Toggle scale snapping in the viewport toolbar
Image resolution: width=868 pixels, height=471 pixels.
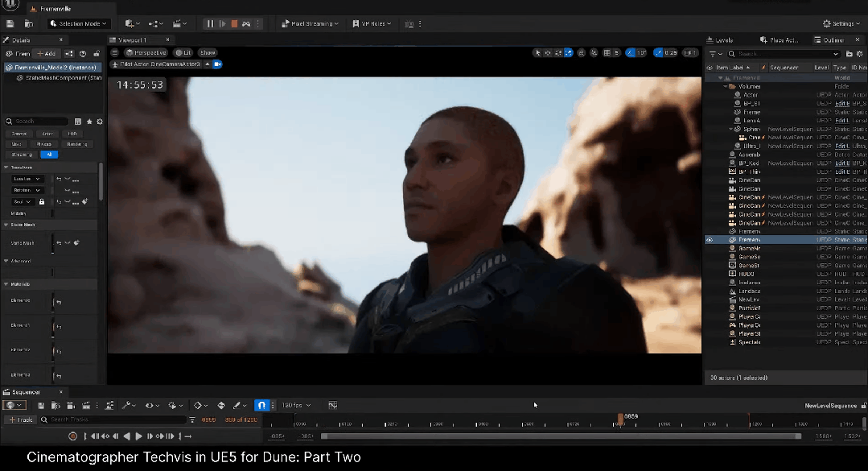click(x=658, y=52)
